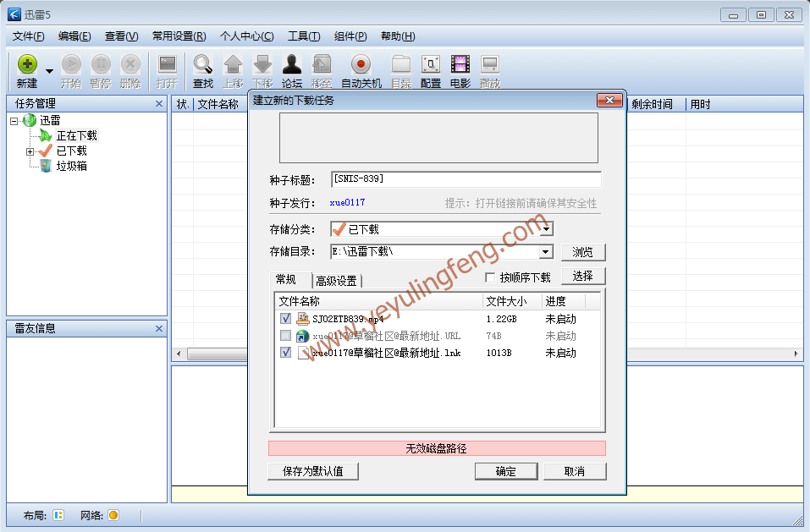Click the Xunlei globe icon in tree

(30, 120)
